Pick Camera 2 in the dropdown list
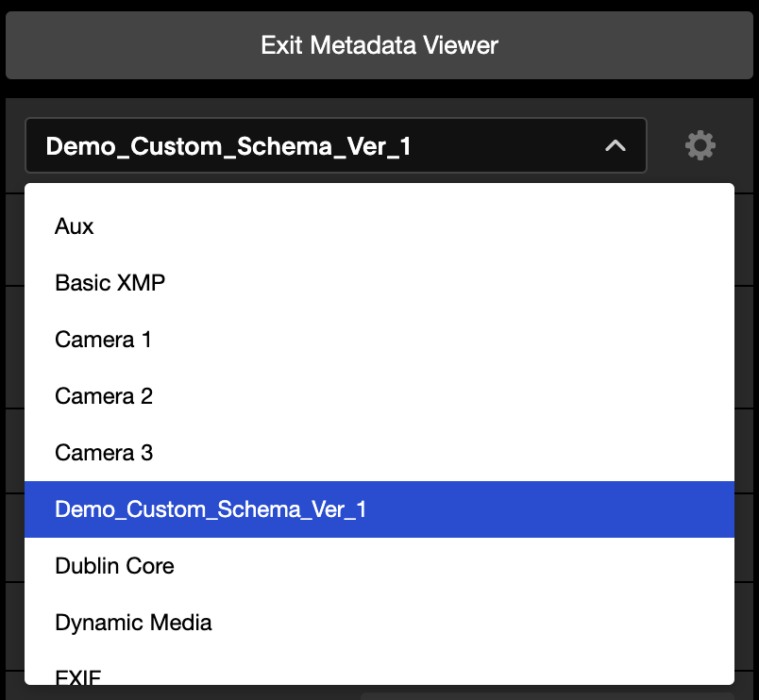 (379, 396)
